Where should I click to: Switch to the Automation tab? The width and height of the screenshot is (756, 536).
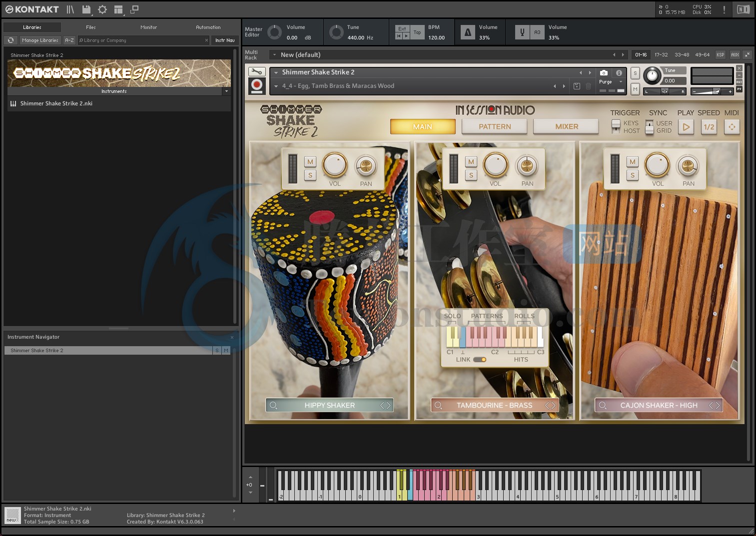coord(208,27)
